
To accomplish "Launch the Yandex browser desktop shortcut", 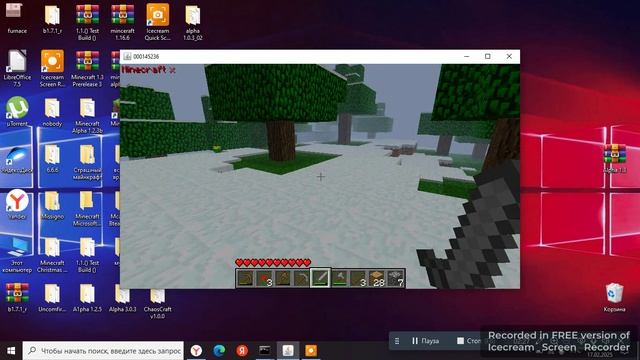I will click(17, 204).
